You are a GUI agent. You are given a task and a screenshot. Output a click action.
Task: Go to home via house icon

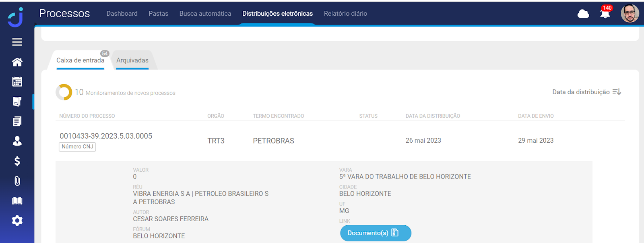17,62
